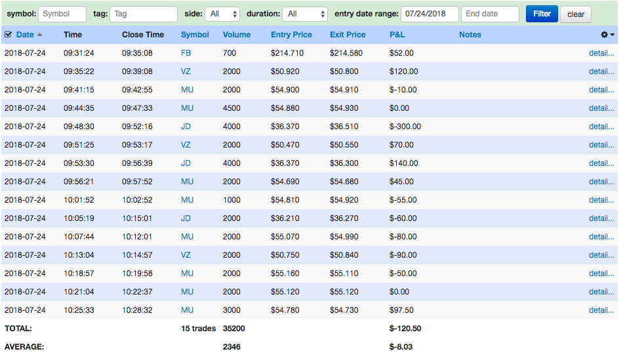View detail for the MU trade at 10:25:33

[601, 310]
